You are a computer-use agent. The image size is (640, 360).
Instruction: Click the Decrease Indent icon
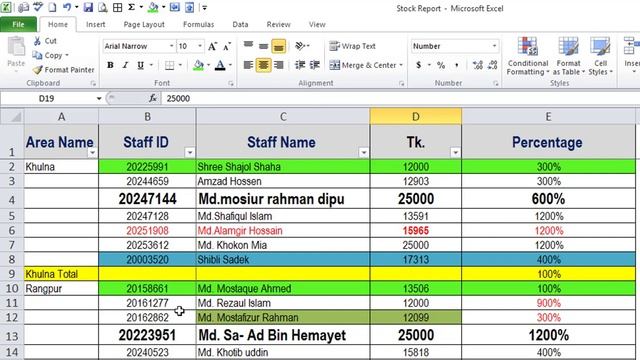[x=300, y=65]
